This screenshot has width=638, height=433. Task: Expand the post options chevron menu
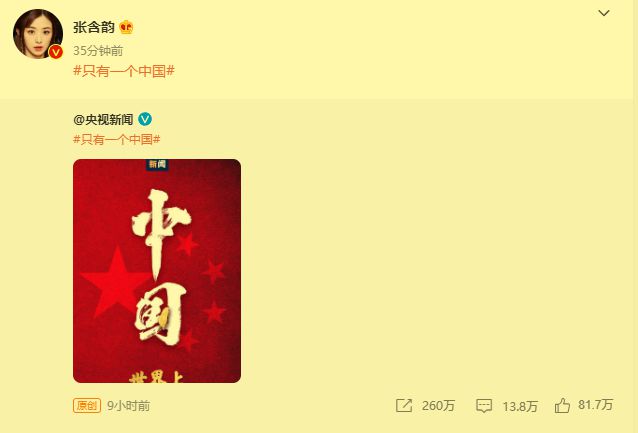coord(604,13)
